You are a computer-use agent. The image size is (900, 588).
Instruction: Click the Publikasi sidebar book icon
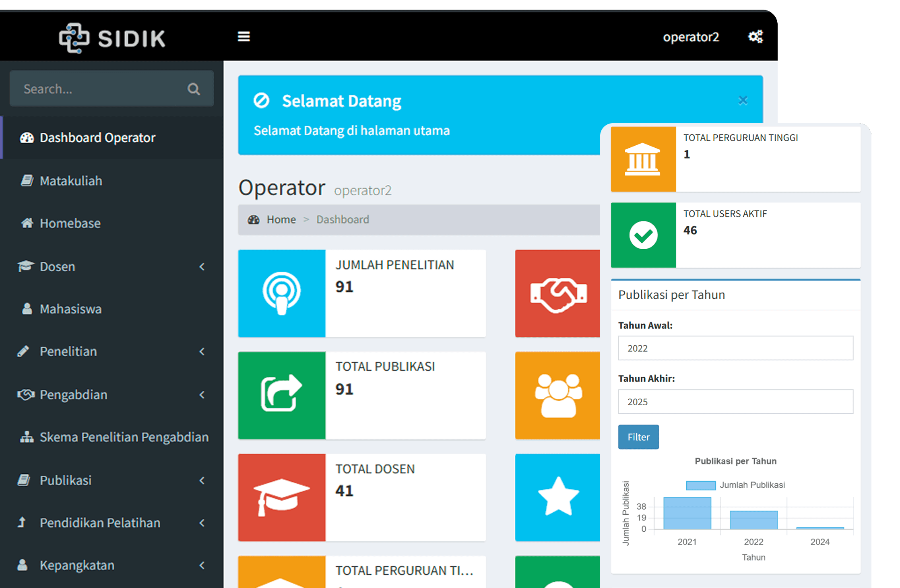[24, 480]
